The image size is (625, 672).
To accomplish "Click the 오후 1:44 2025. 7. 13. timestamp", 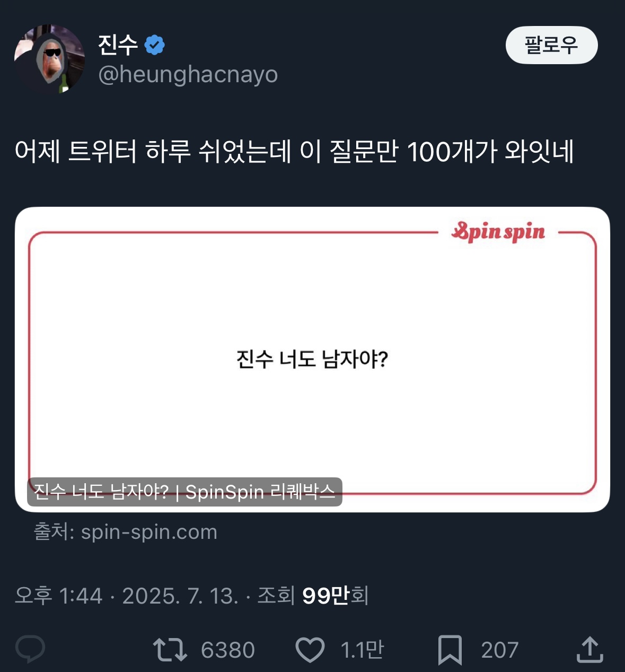I will pyautogui.click(x=126, y=596).
